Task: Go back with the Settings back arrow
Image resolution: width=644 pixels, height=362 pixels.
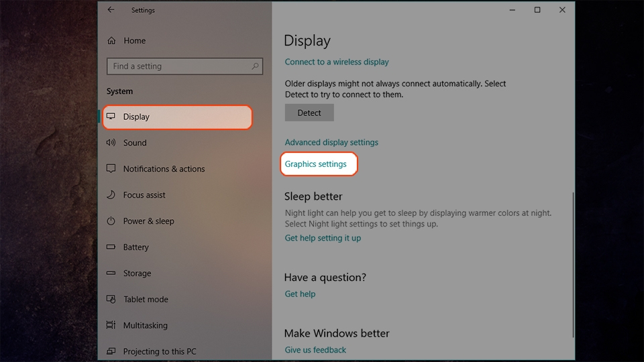Action: (x=111, y=10)
